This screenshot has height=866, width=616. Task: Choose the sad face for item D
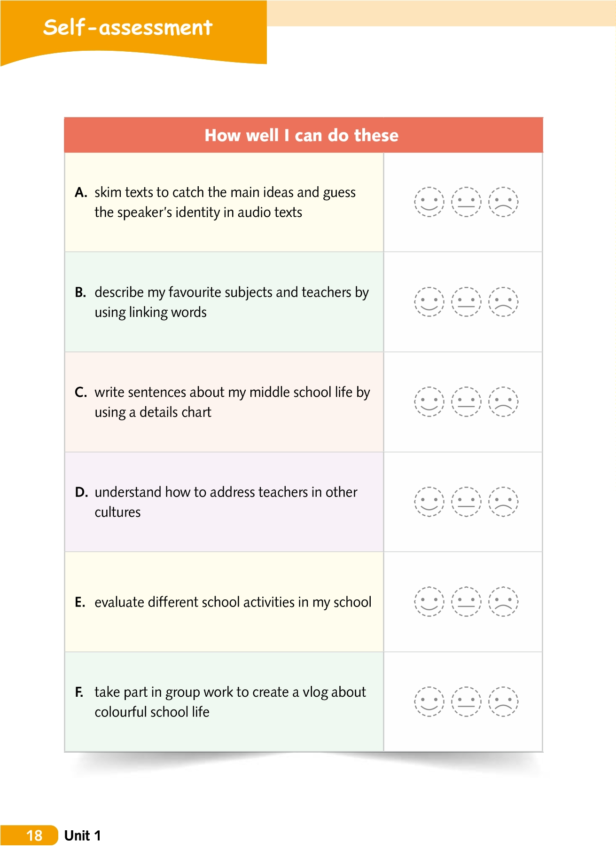pos(503,502)
